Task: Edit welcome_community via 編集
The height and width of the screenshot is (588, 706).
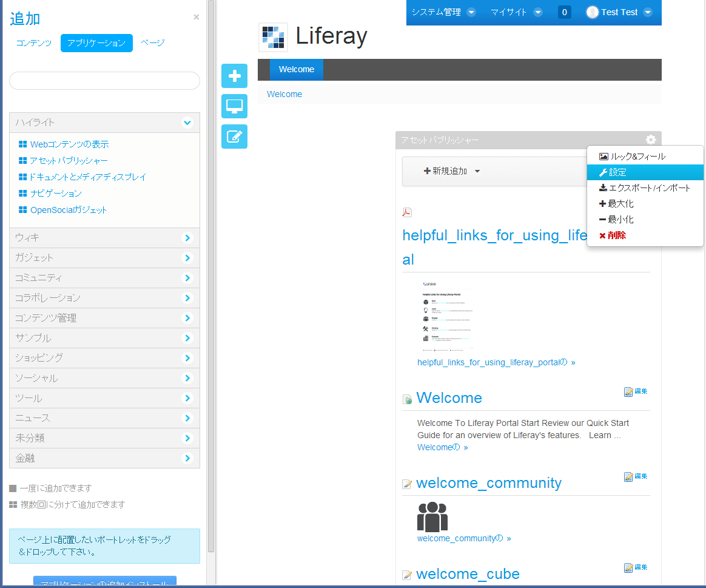Action: click(636, 476)
